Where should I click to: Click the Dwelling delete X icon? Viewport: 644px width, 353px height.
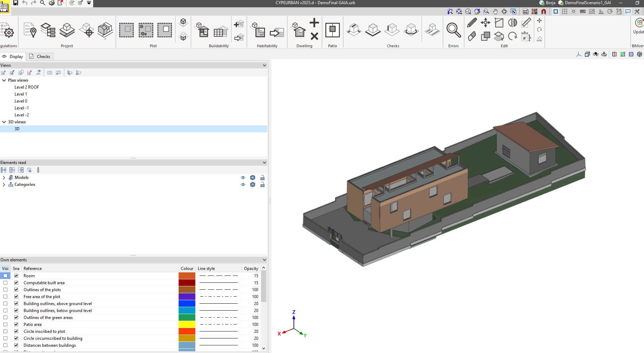tap(314, 36)
